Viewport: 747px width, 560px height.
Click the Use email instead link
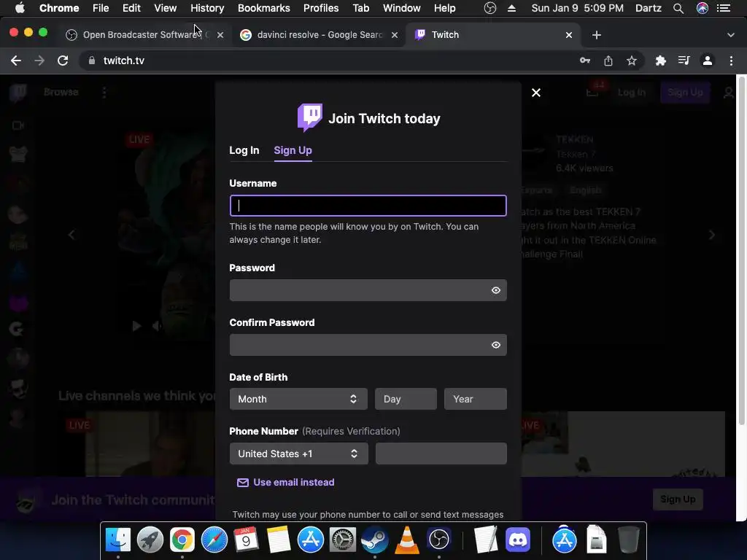click(286, 483)
